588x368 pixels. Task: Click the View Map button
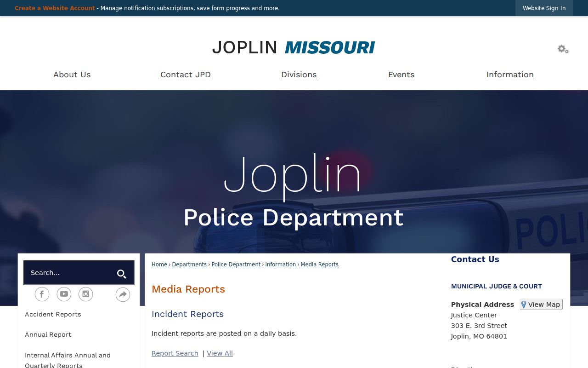click(x=541, y=304)
